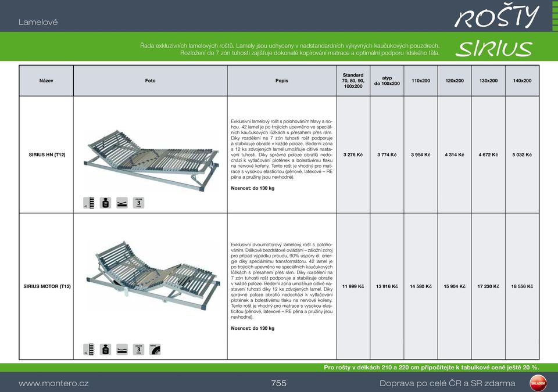This screenshot has height=392, width=558.
Task: Select the '120x200' column header
Action: tap(455, 81)
